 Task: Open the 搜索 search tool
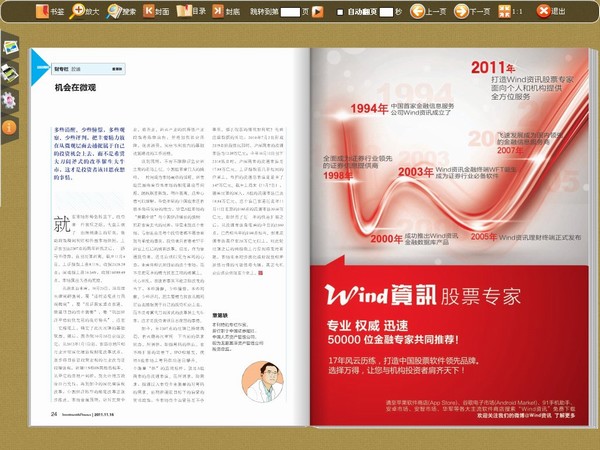coord(121,11)
